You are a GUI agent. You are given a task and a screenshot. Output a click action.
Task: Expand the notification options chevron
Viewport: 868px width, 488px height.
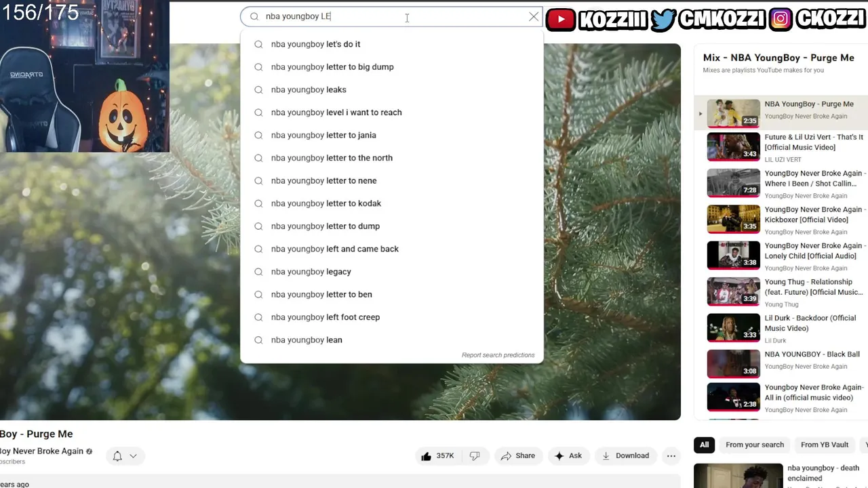click(x=133, y=456)
